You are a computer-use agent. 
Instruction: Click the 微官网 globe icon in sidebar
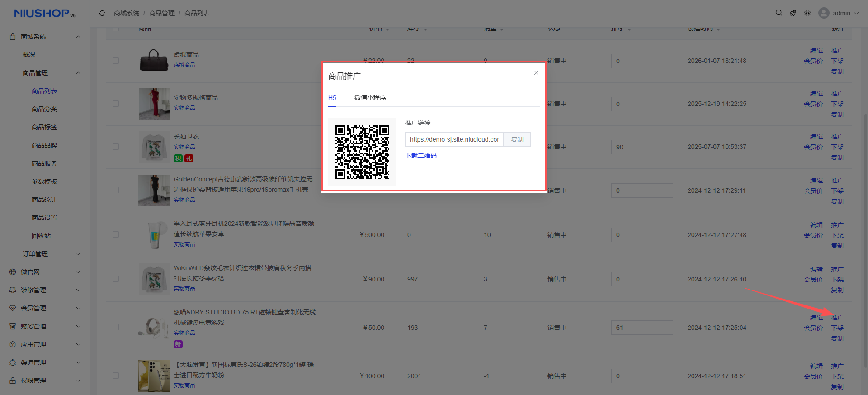click(x=13, y=272)
